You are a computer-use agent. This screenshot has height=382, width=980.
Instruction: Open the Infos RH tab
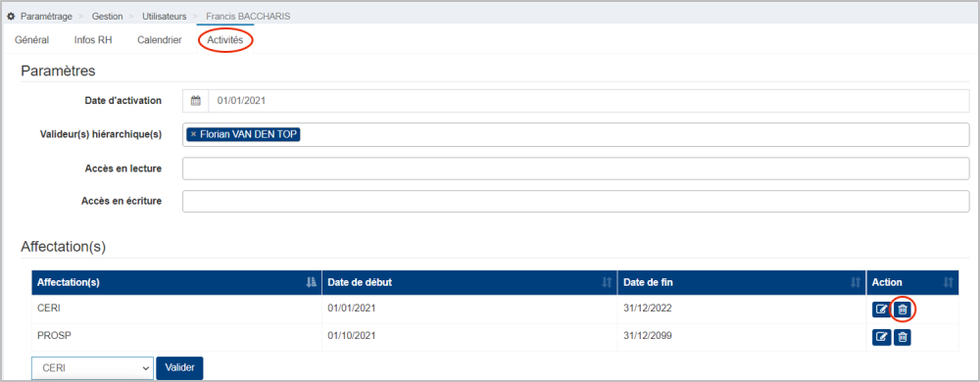pos(93,40)
